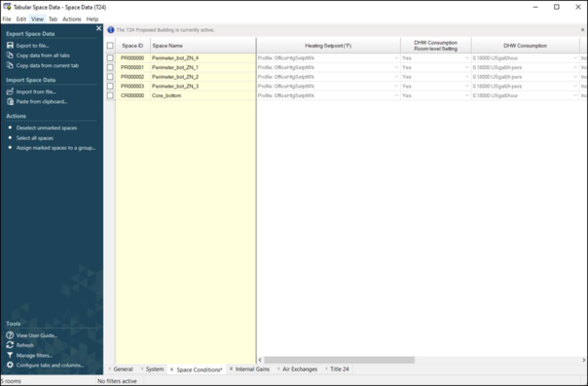Open DHW Consumption dropdown for Core_bottom
This screenshot has height=386, width=588.
pos(575,95)
